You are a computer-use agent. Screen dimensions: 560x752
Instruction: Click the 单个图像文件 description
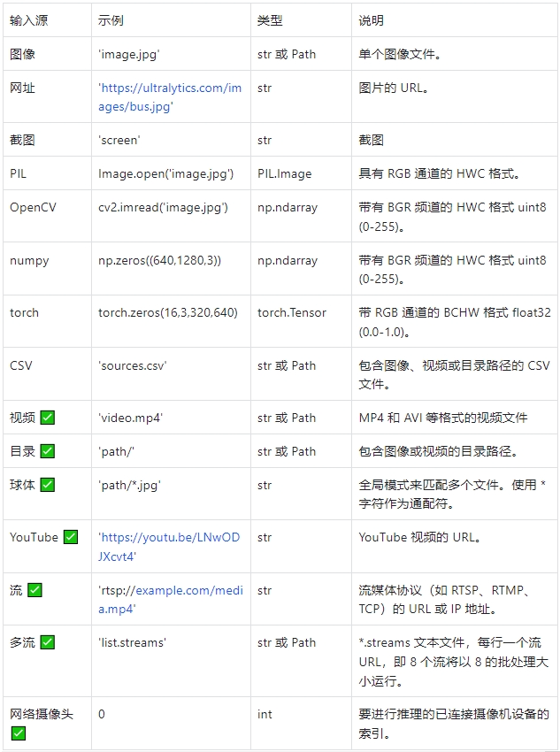point(400,54)
